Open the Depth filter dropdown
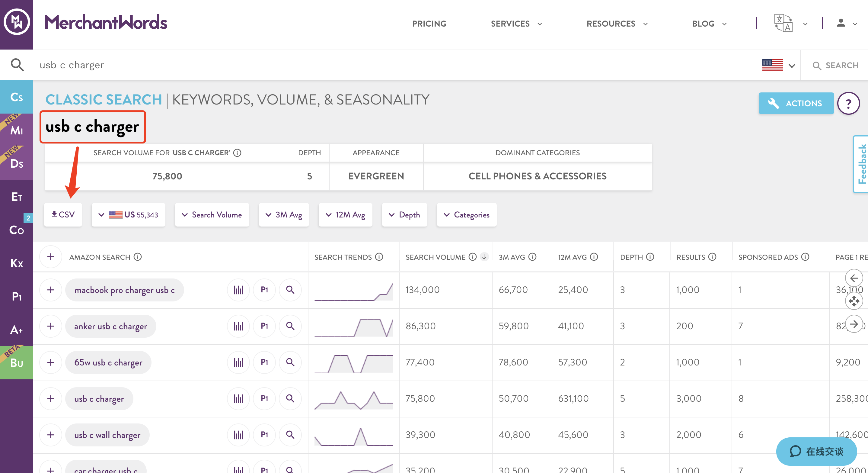 [404, 215]
